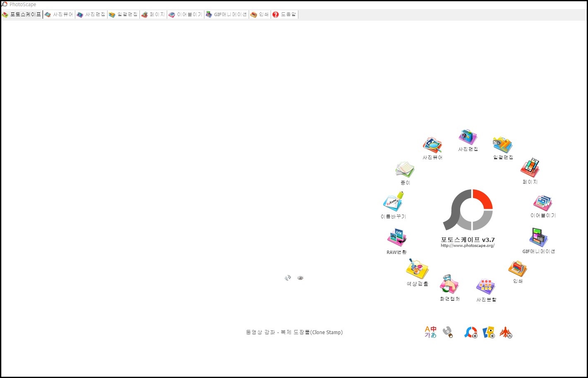The height and width of the screenshot is (378, 588).
Task: Click the PhotoScape X for Mac icon
Action: tap(470, 333)
